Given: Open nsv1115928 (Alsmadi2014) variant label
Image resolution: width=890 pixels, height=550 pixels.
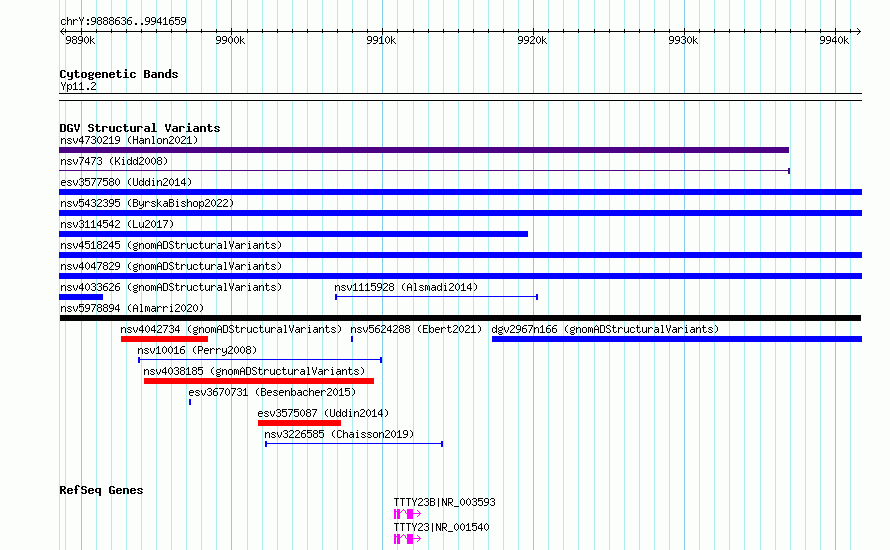Looking at the screenshot, I should pyautogui.click(x=406, y=287).
